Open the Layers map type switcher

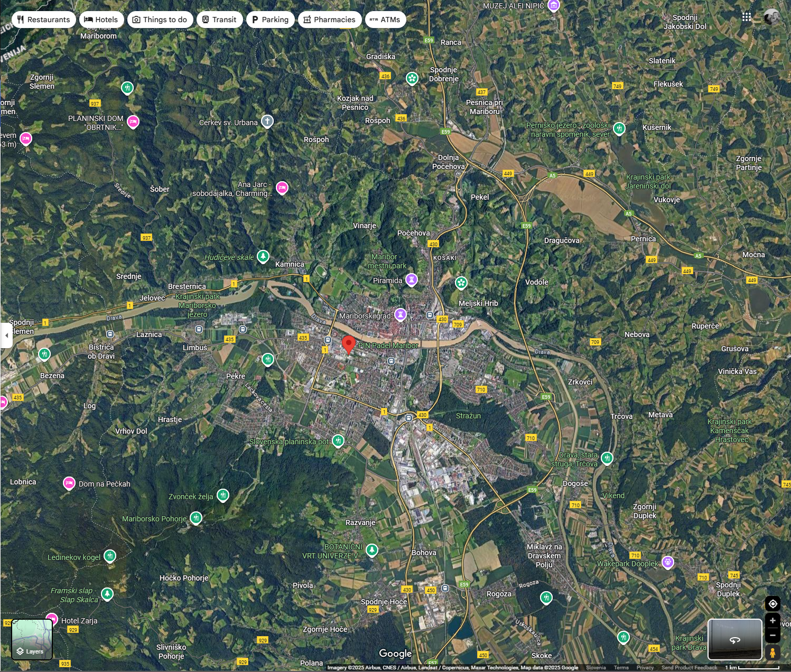pos(32,640)
